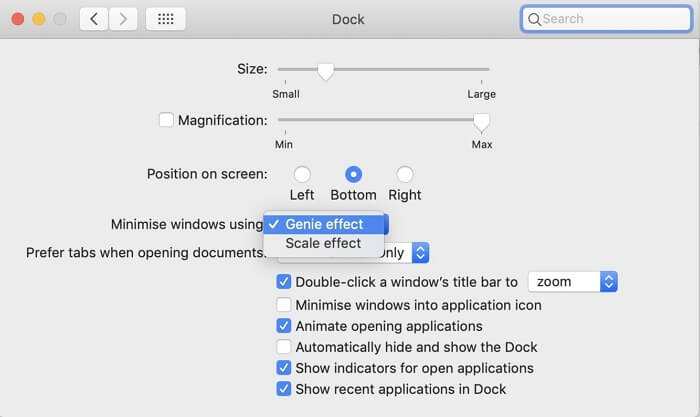700x417 pixels.
Task: Expand the Prefer tabs dropdown
Action: point(421,253)
